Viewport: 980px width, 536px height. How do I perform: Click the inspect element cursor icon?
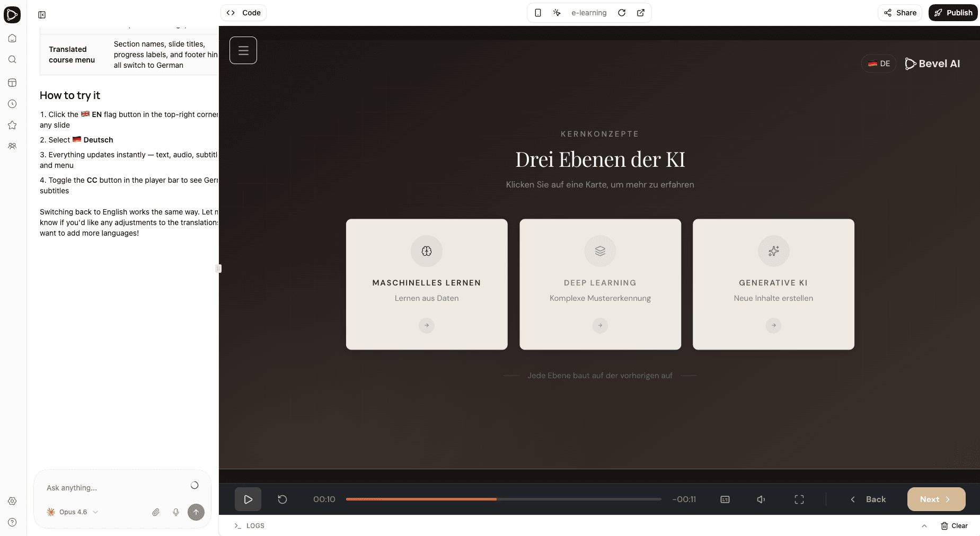[x=558, y=12]
